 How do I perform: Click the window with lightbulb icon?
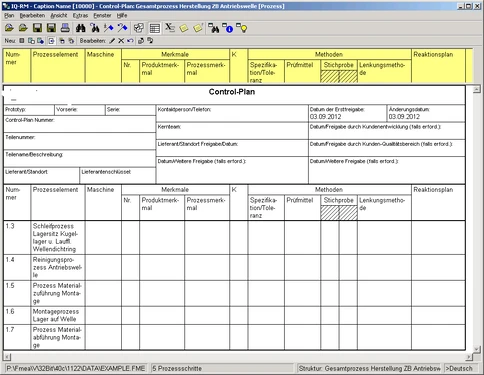coord(242,28)
